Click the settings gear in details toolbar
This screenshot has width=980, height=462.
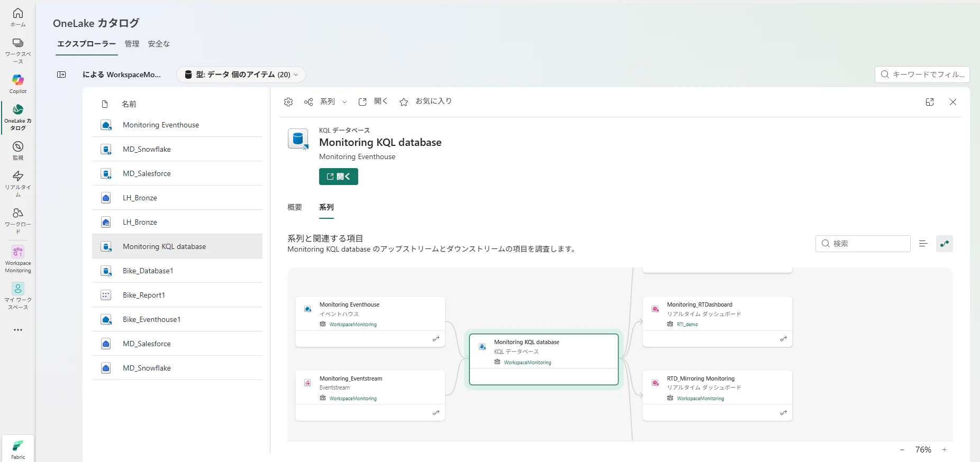click(288, 102)
